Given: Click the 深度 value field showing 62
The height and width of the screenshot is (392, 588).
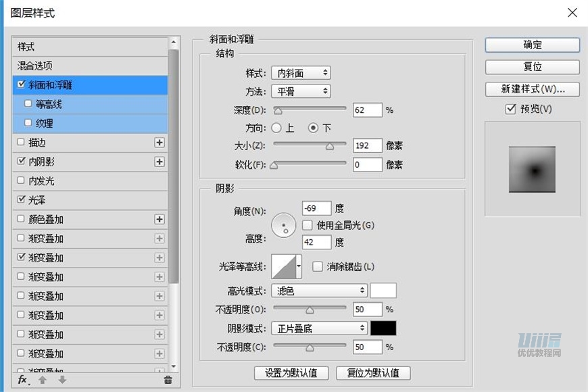Looking at the screenshot, I should (368, 110).
